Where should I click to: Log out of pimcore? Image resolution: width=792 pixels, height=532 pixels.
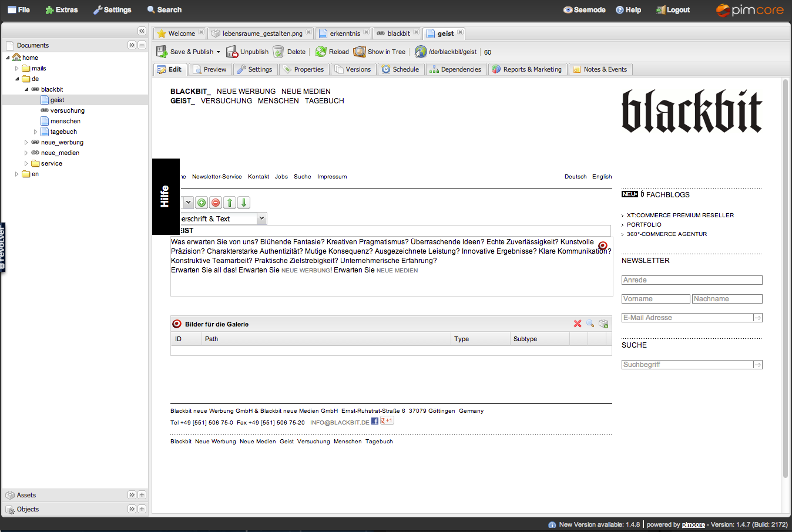[x=672, y=9]
